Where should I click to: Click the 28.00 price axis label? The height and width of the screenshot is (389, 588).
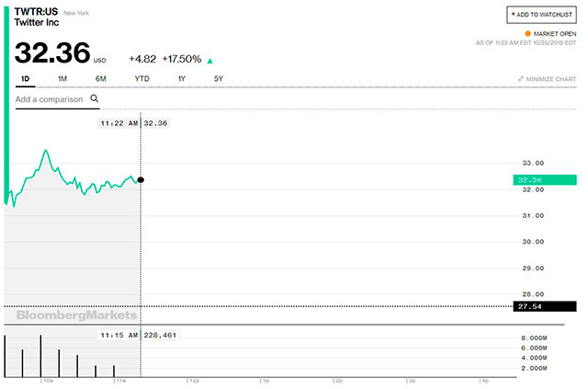[x=533, y=294]
